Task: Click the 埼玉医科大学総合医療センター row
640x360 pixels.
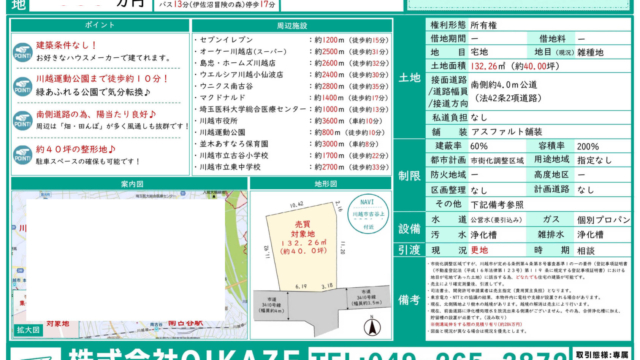Action: 292,109
